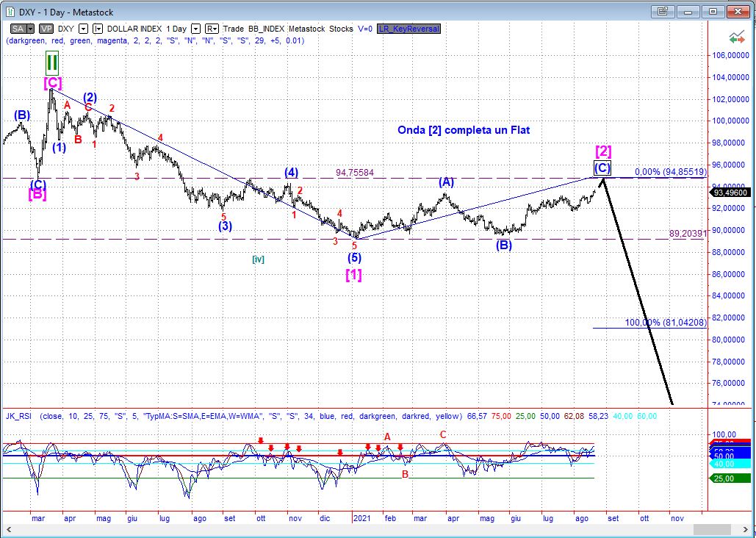Click the green 25,00 RSI level marker
Image resolution: width=756 pixels, height=538 pixels.
[725, 478]
